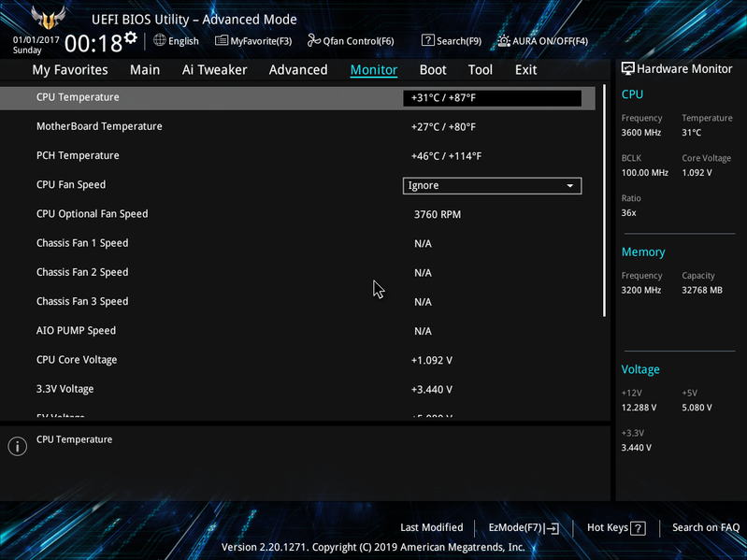This screenshot has height=560, width=747.
Task: Click 3600 MHz CPU frequency value
Action: coord(640,133)
